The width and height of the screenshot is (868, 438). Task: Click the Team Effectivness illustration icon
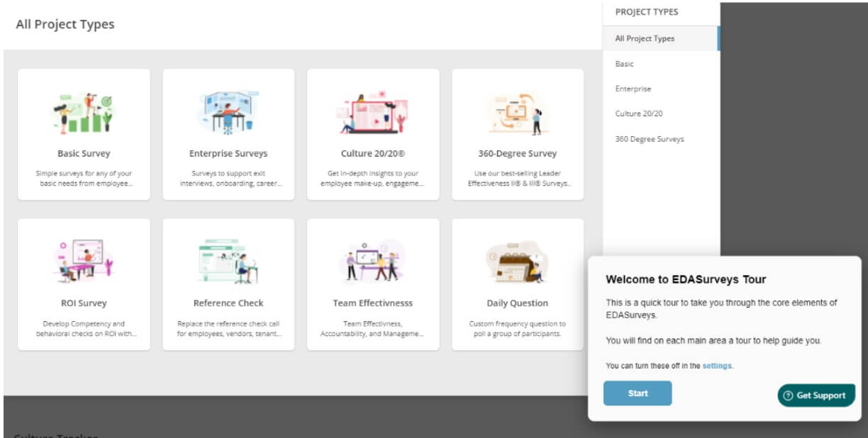[373, 262]
